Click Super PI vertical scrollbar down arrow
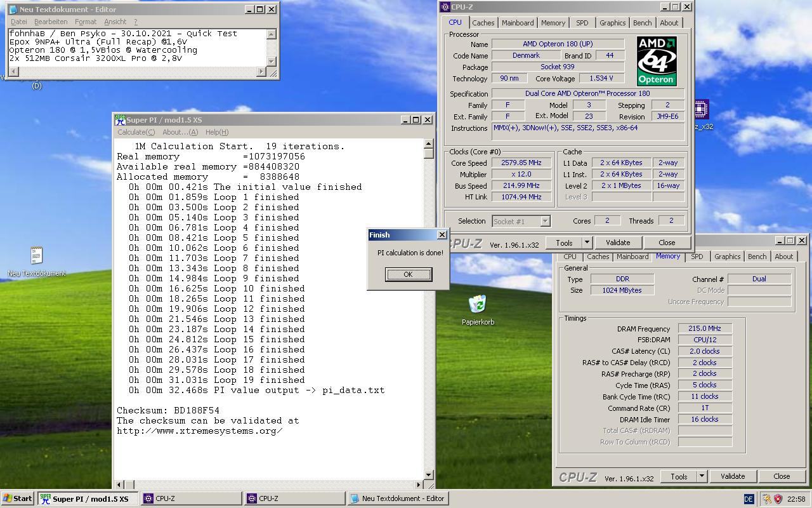 [429, 474]
